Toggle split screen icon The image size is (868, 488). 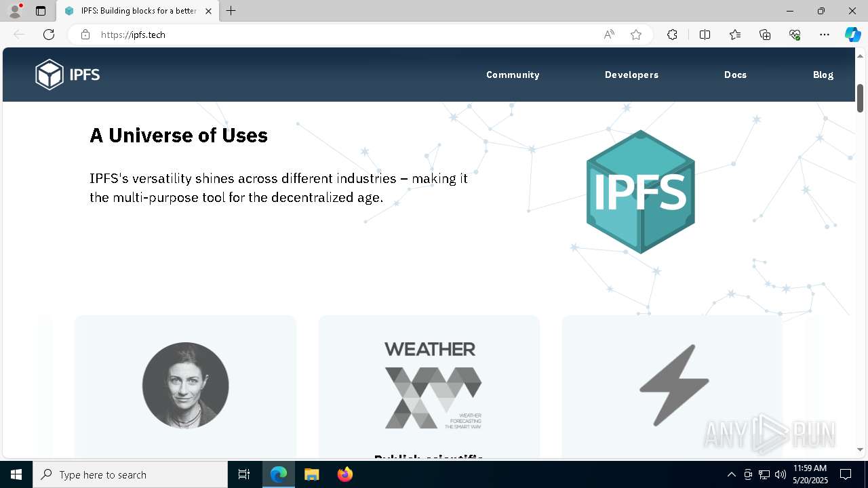point(705,35)
